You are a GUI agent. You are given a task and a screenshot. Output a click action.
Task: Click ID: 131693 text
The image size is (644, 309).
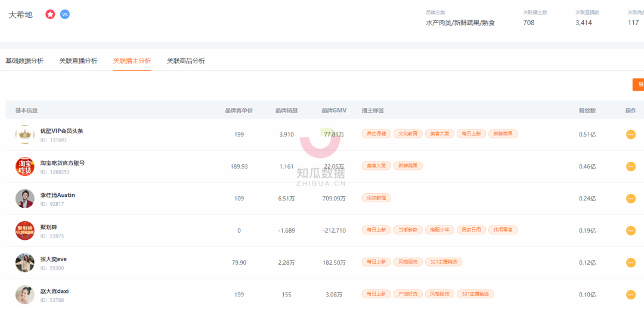click(54, 140)
